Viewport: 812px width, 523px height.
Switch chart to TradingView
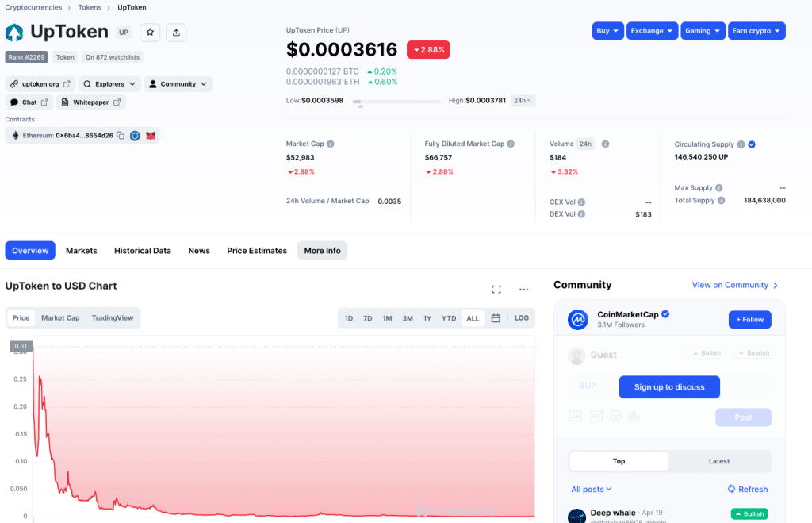pyautogui.click(x=113, y=317)
